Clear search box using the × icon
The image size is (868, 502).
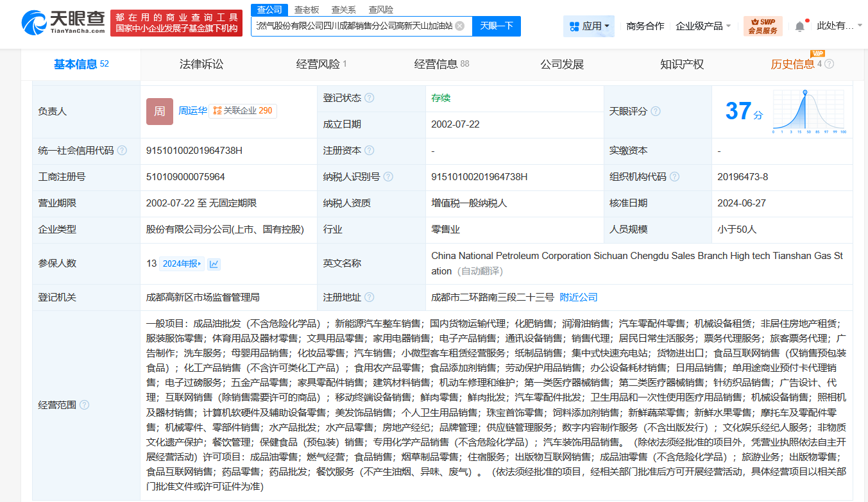pyautogui.click(x=458, y=26)
